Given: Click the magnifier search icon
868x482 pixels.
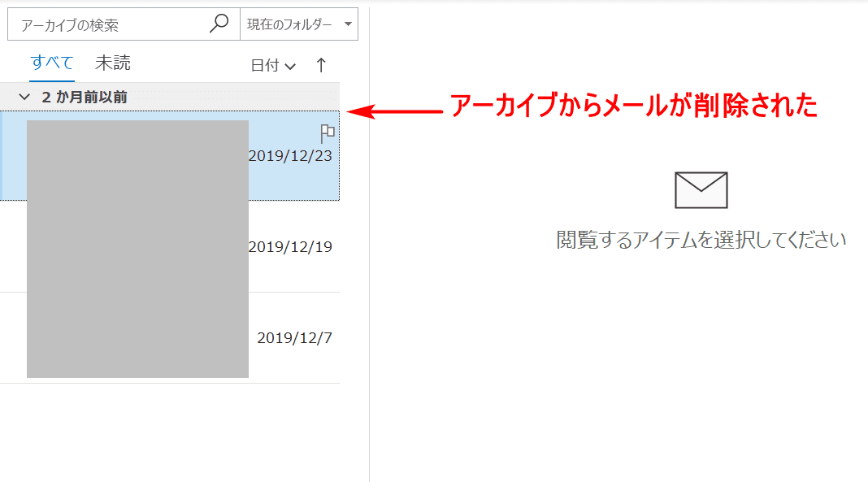Looking at the screenshot, I should (x=219, y=24).
